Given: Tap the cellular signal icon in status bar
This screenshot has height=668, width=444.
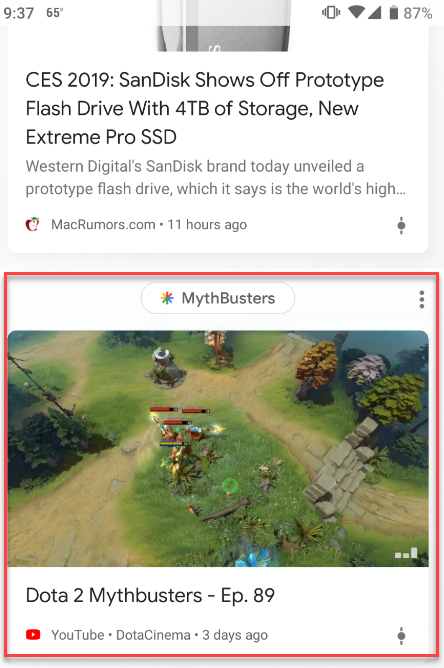Looking at the screenshot, I should click(x=374, y=12).
